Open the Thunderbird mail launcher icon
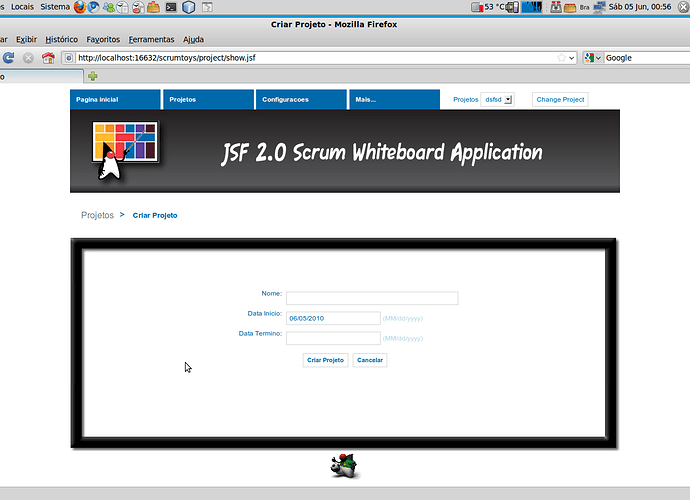 pos(93,7)
